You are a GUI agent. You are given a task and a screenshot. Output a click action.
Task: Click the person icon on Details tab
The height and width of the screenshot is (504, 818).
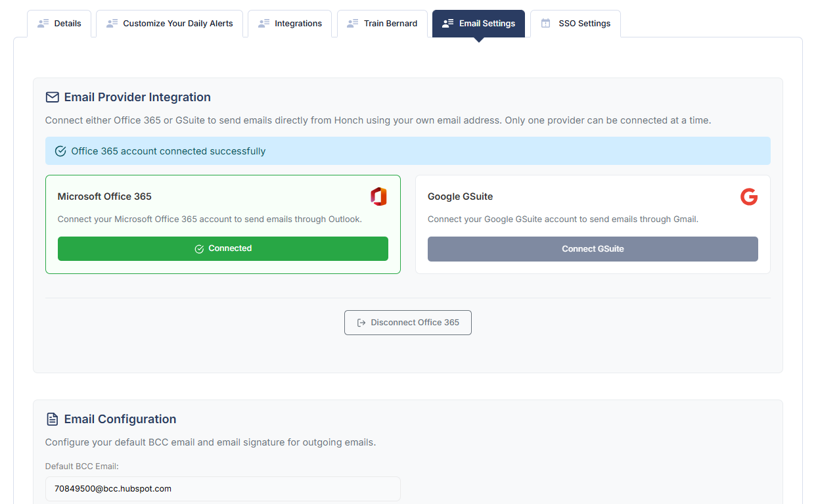tap(43, 24)
